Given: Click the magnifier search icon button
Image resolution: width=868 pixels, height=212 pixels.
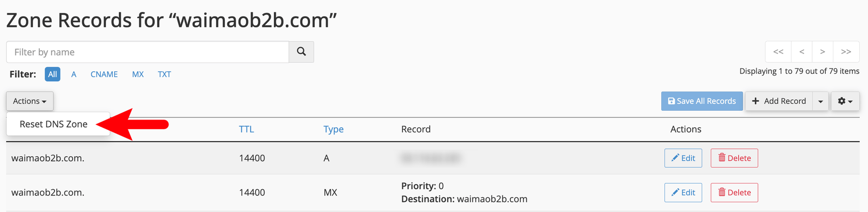Looking at the screenshot, I should (301, 52).
